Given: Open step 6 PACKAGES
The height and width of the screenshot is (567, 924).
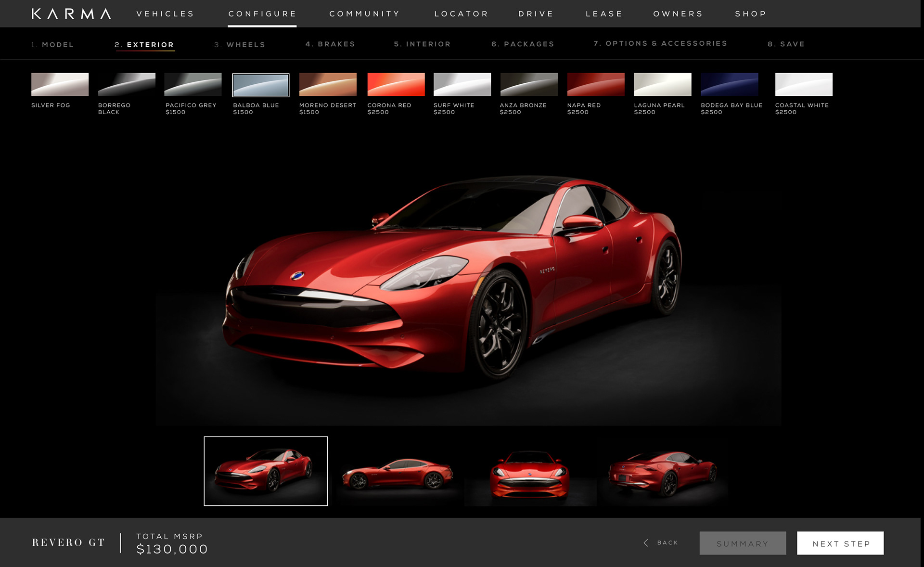Looking at the screenshot, I should pyautogui.click(x=523, y=44).
